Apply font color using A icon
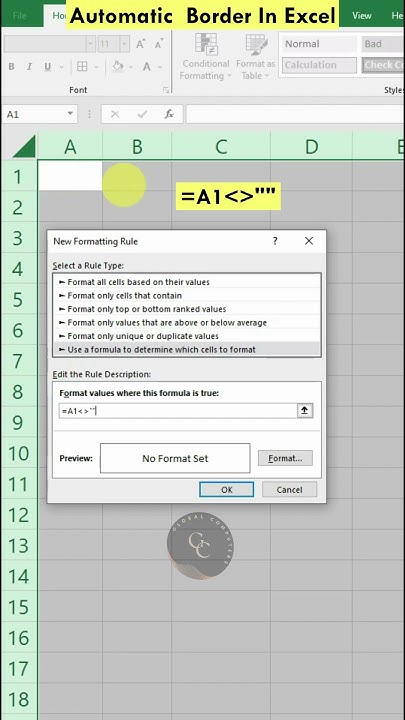This screenshot has width=405, height=720. 147,67
